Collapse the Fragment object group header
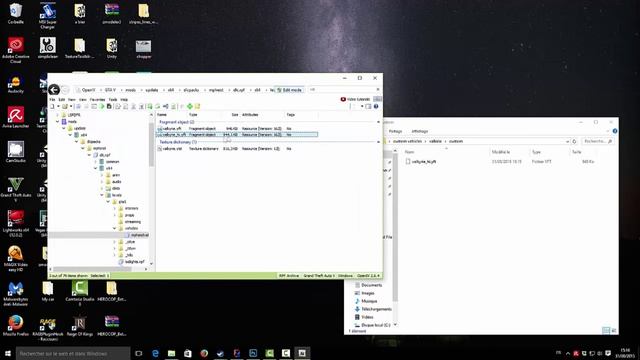640x360 pixels. point(378,122)
